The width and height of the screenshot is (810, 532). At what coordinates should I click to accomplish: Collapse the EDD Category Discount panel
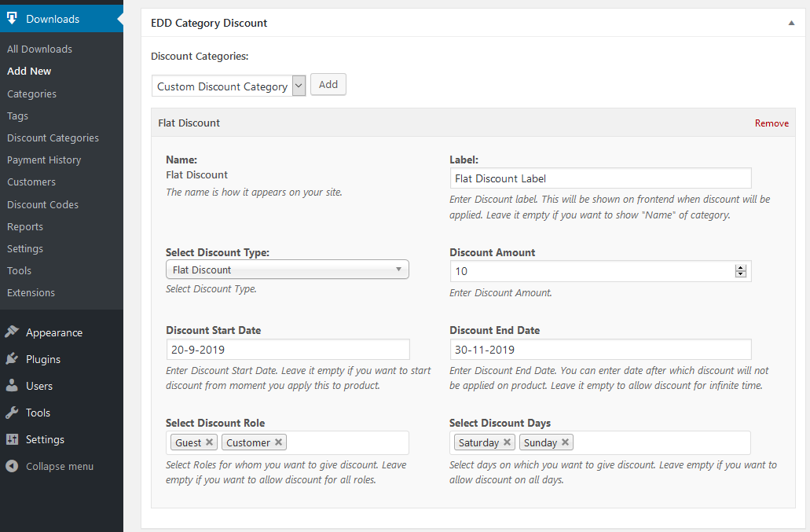click(x=791, y=24)
